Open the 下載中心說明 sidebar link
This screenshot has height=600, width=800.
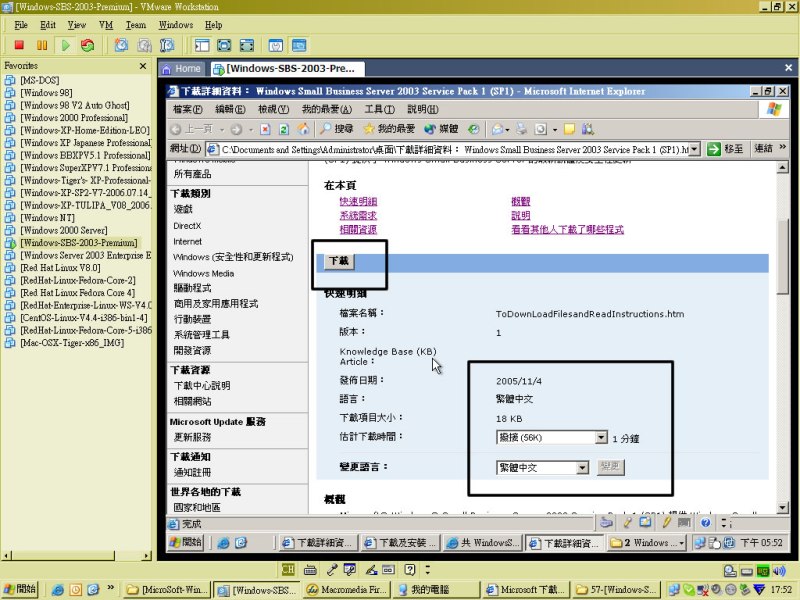coord(202,386)
